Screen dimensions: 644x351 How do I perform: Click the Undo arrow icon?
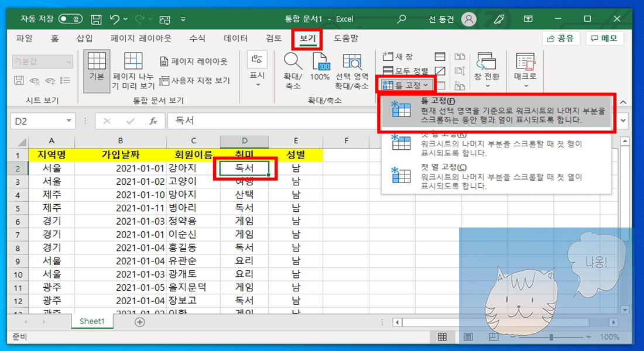click(115, 19)
